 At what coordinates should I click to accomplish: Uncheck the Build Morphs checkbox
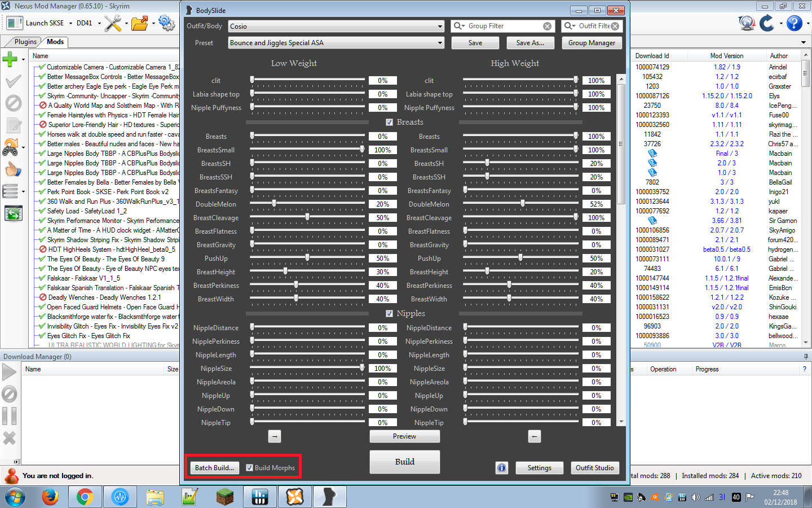click(249, 468)
